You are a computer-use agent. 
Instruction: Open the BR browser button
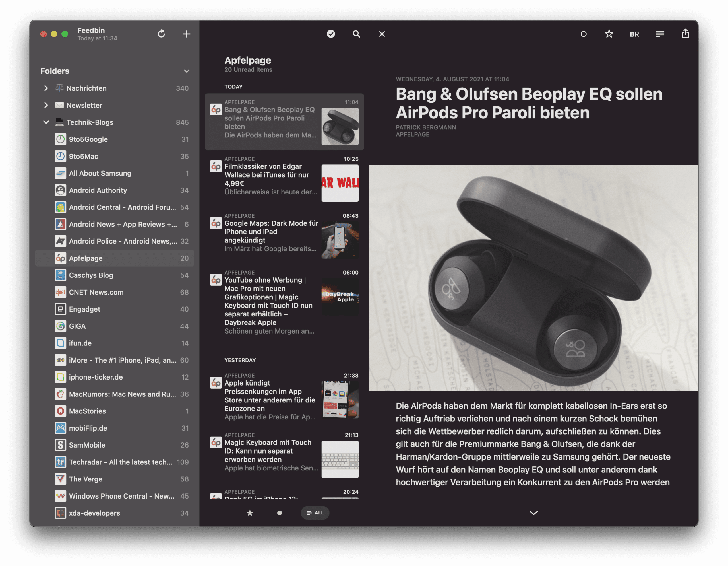634,34
